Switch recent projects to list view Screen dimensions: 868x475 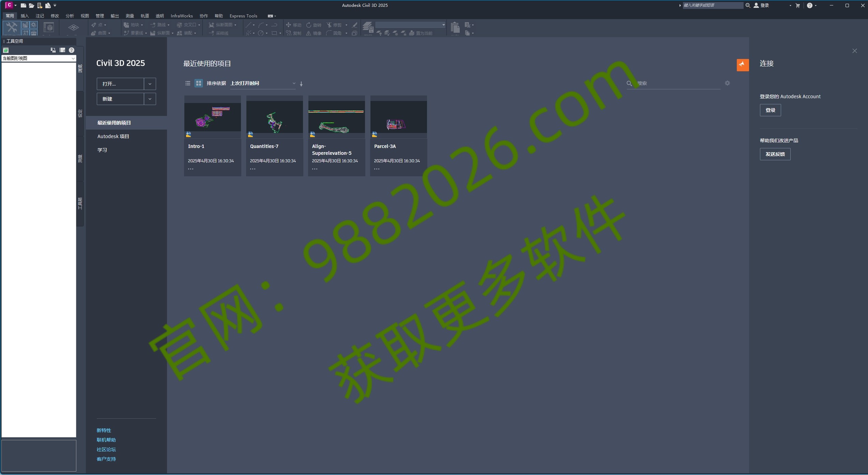pos(187,83)
